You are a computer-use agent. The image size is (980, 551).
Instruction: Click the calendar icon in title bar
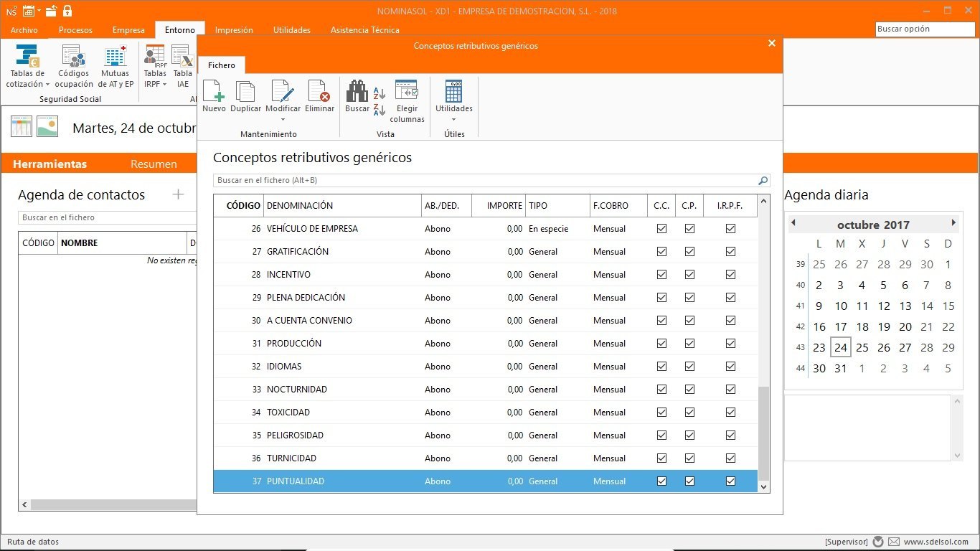(29, 11)
